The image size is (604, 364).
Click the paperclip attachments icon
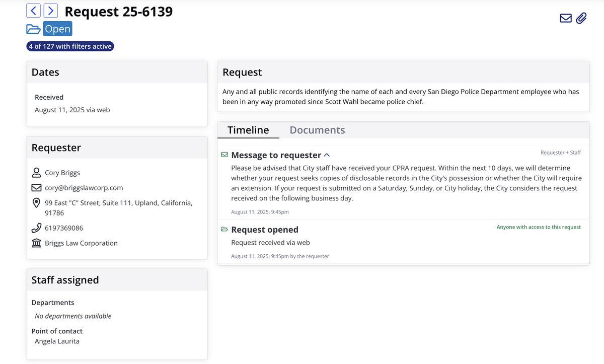581,17
